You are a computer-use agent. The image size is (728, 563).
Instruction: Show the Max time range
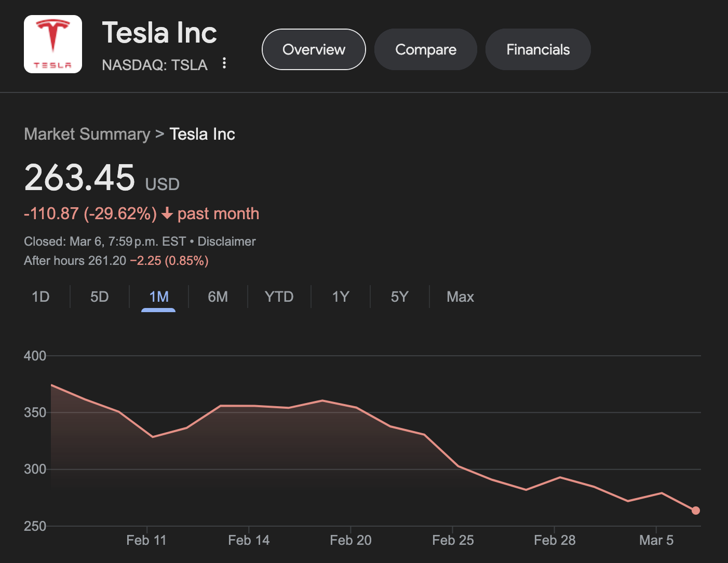coord(460,297)
